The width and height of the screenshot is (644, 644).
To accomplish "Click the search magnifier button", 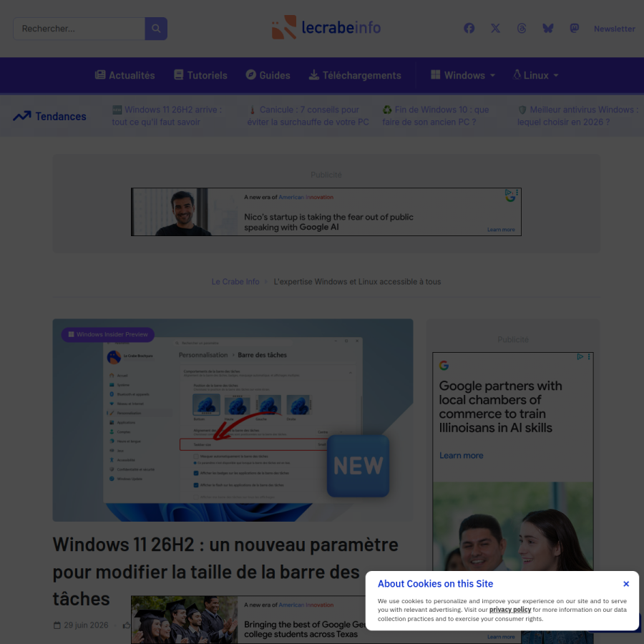I will (156, 29).
